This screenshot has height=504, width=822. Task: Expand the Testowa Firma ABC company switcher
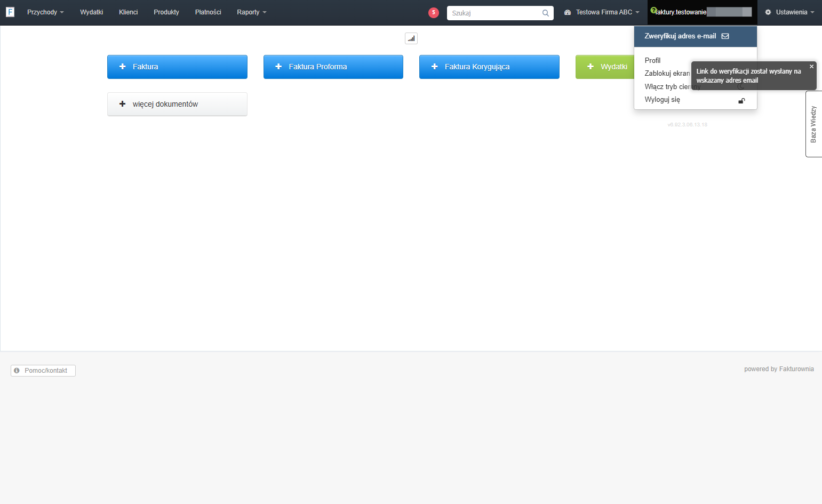click(602, 12)
